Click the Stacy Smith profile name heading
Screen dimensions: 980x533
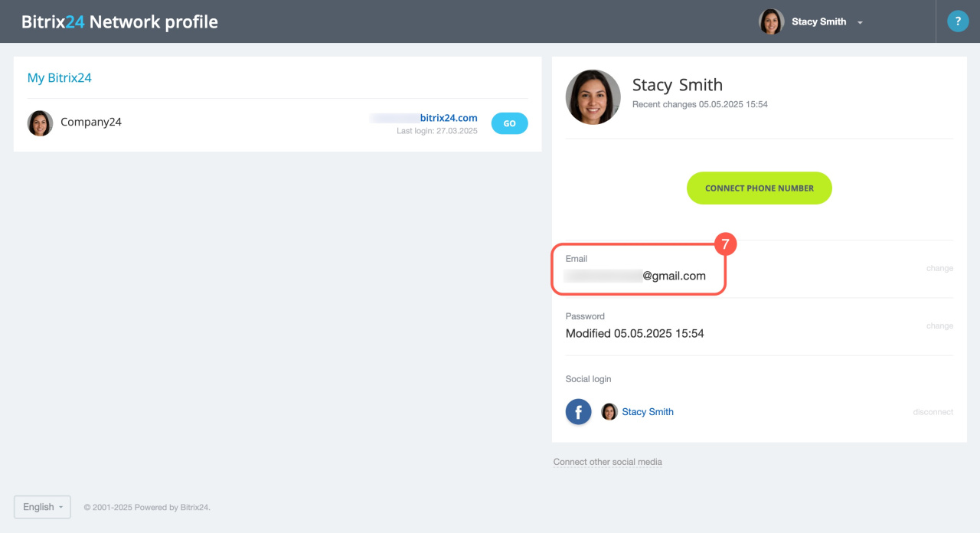pyautogui.click(x=678, y=85)
